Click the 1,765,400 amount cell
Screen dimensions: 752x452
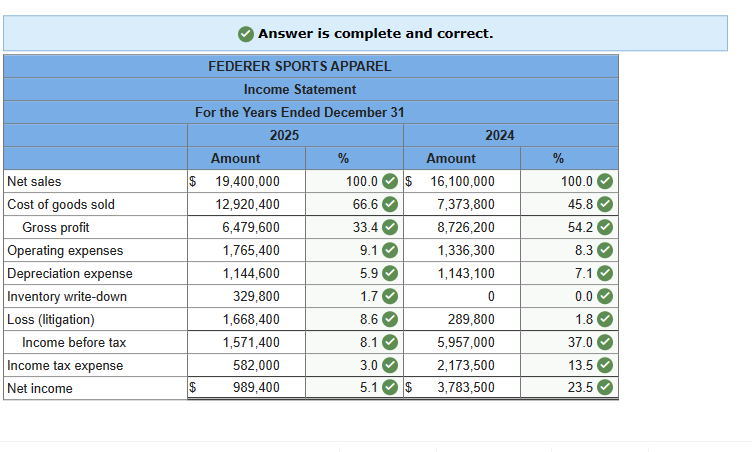[x=247, y=250]
